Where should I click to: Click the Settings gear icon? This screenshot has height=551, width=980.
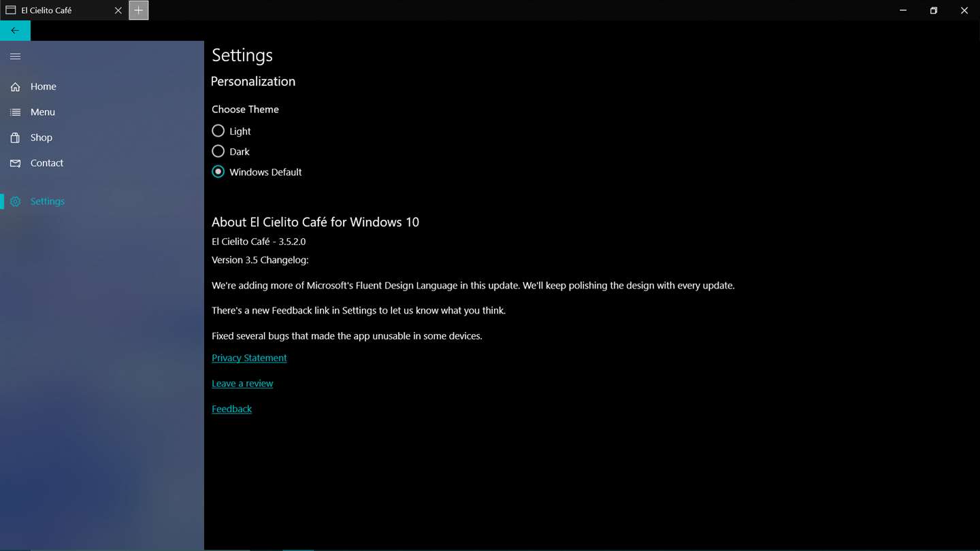pyautogui.click(x=15, y=201)
